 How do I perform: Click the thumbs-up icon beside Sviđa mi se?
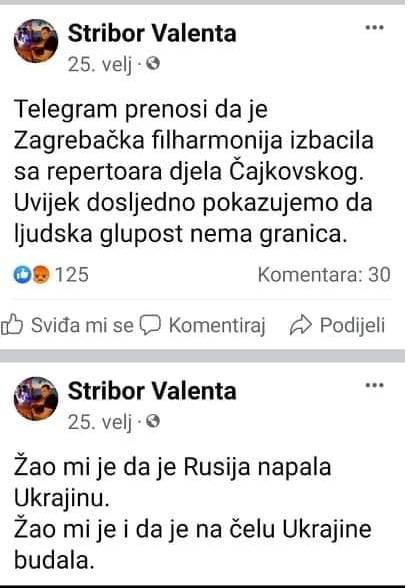click(x=12, y=324)
